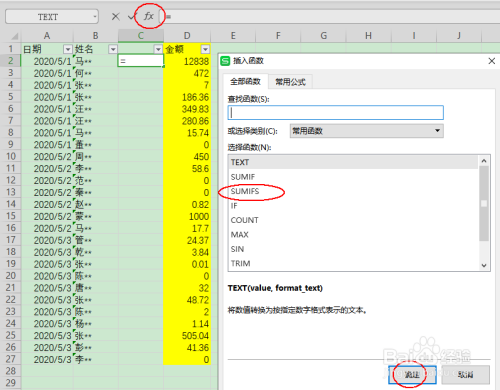Click cell D3 with value 472

[x=187, y=73]
